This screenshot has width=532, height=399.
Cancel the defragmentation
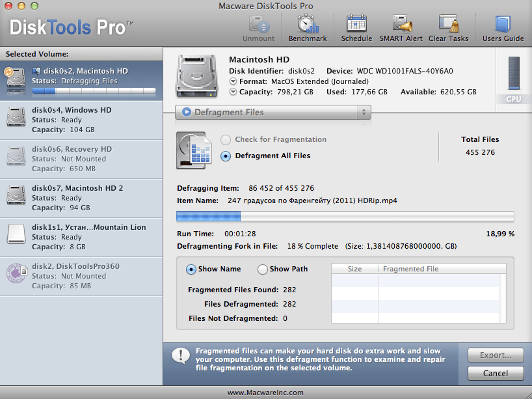496,373
